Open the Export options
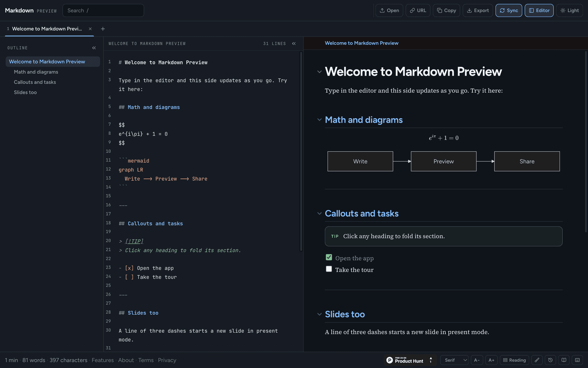This screenshot has width=588, height=368. (x=478, y=11)
